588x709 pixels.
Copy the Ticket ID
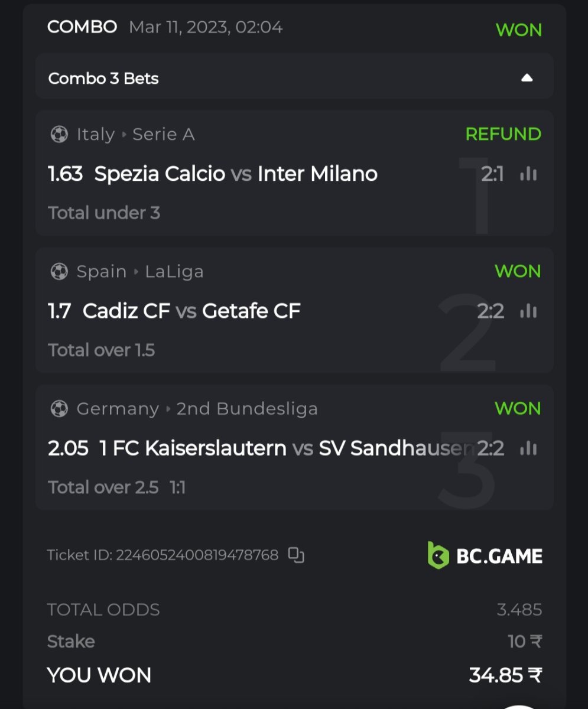point(296,555)
